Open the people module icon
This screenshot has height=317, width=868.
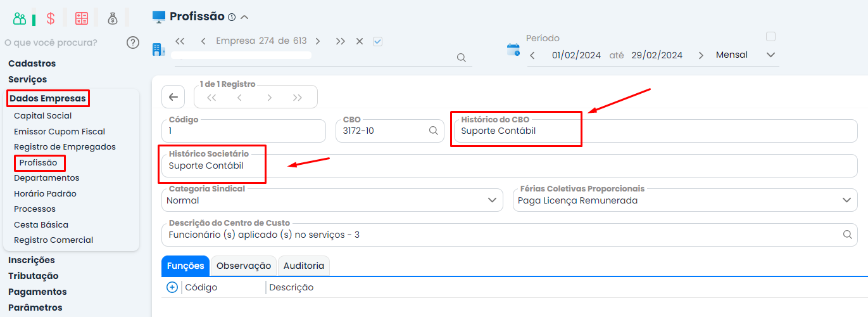[20, 18]
